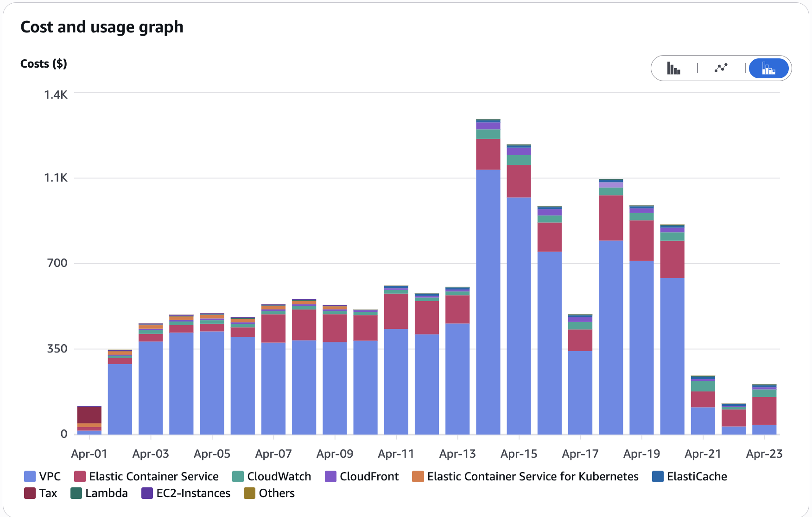
Task: Click the Apr-15 x-axis label
Action: point(519,454)
